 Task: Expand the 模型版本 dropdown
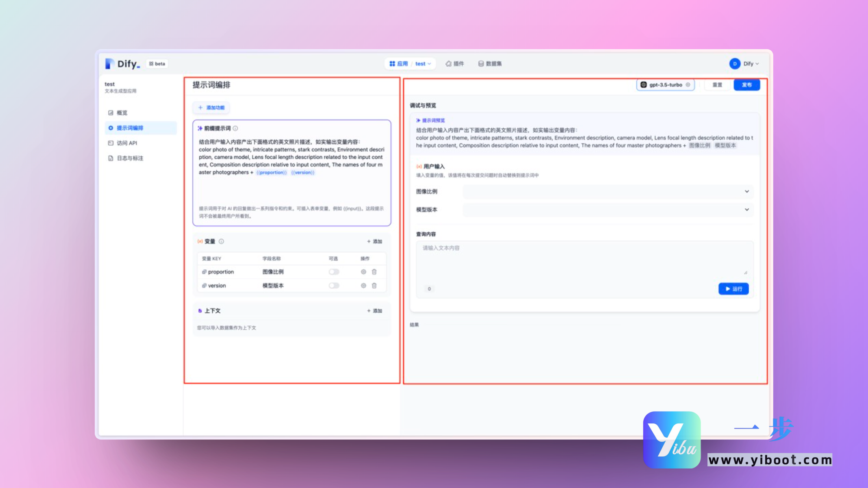pos(608,210)
